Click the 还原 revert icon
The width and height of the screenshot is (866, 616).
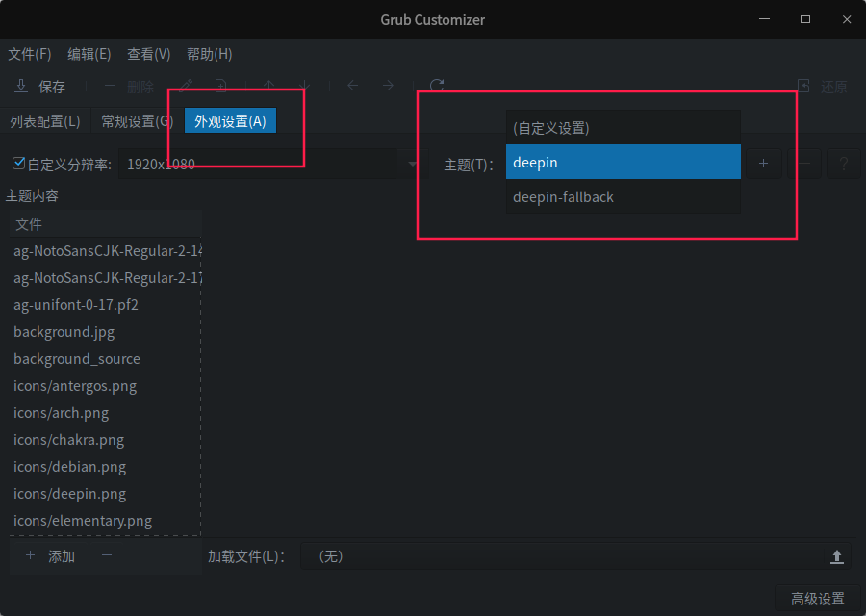coord(803,86)
